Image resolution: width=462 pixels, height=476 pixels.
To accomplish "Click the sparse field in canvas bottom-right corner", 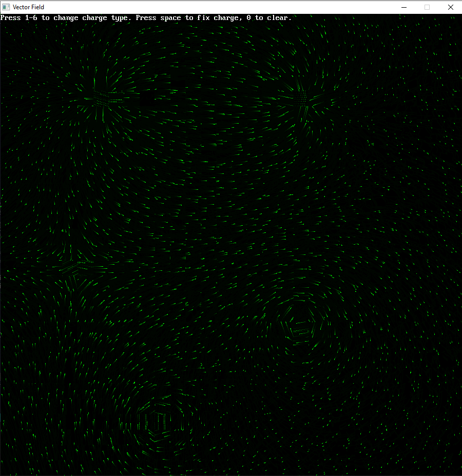I will (x=441, y=457).
